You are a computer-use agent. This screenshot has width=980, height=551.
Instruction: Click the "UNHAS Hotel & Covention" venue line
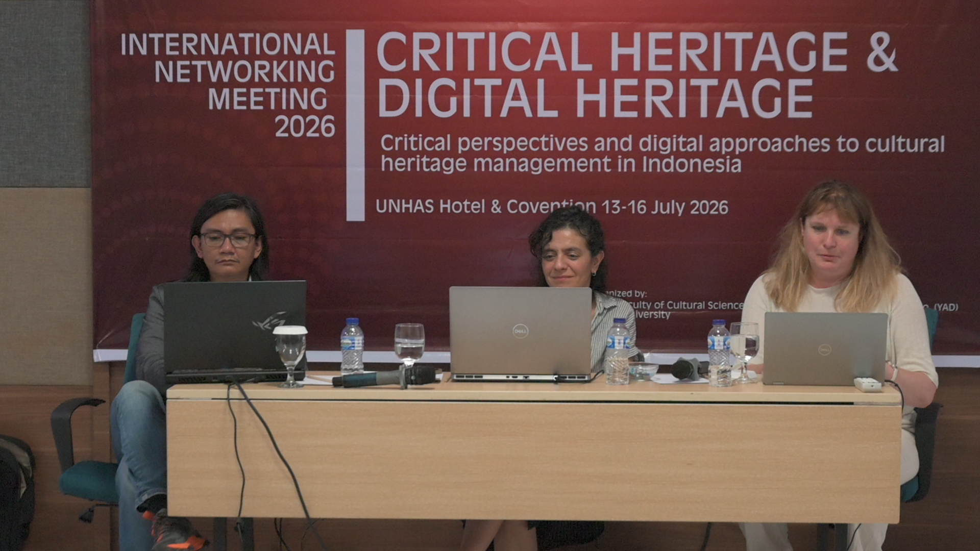click(485, 207)
